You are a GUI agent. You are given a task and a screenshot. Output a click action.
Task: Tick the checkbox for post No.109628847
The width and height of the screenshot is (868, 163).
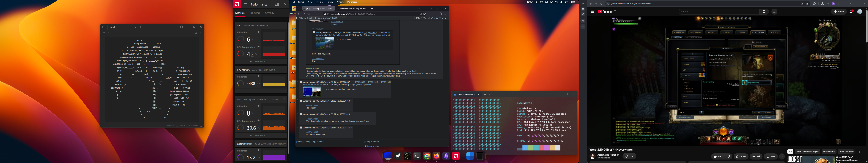[301, 82]
